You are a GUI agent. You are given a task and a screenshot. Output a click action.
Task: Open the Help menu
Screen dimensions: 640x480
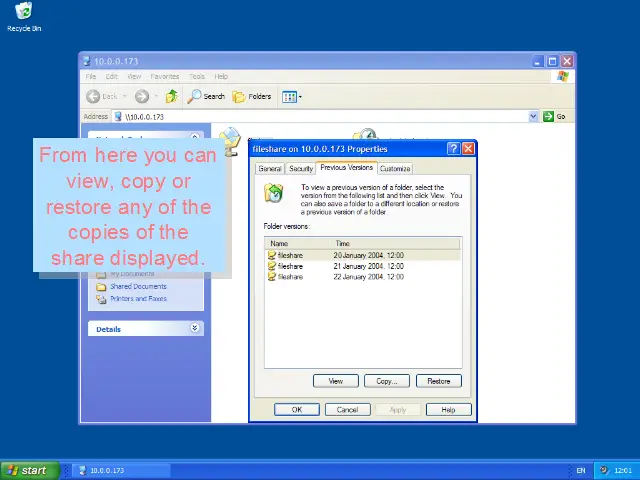221,76
